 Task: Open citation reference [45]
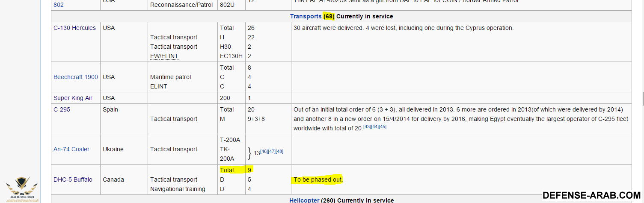(383, 127)
